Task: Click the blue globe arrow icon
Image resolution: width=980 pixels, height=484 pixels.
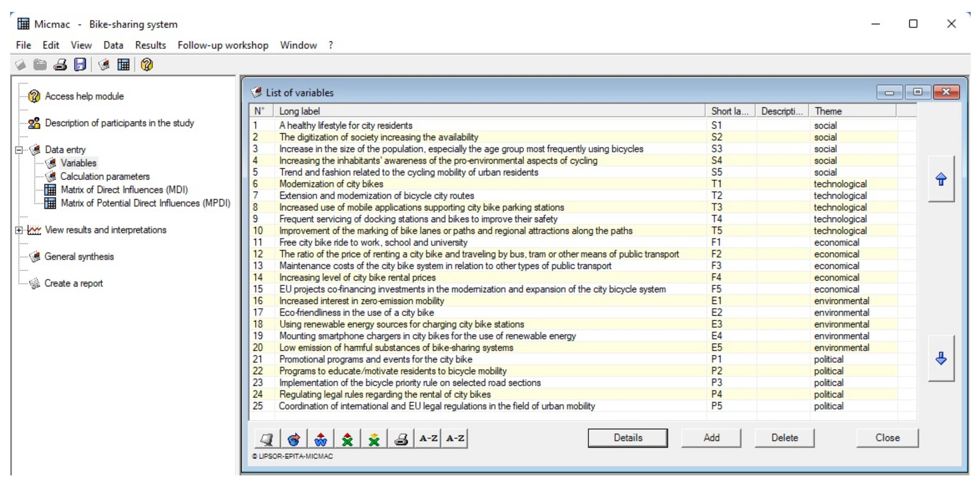Action: tap(294, 439)
